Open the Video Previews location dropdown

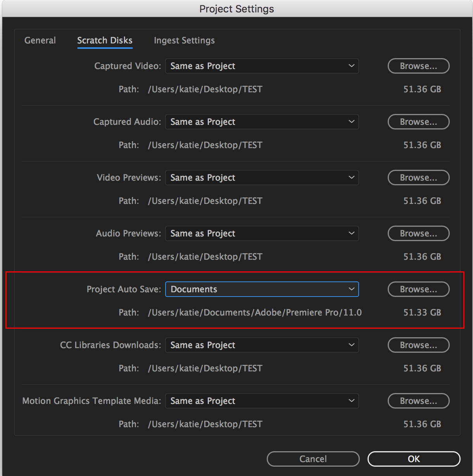point(262,178)
